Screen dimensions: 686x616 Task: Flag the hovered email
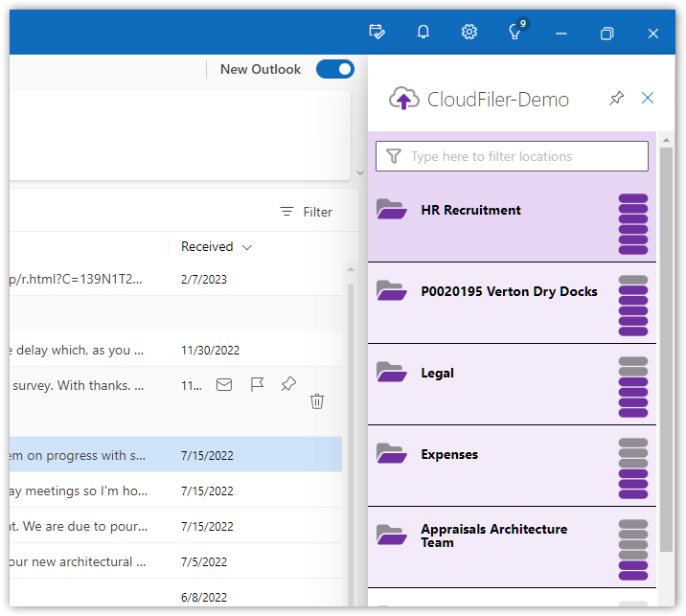257,385
